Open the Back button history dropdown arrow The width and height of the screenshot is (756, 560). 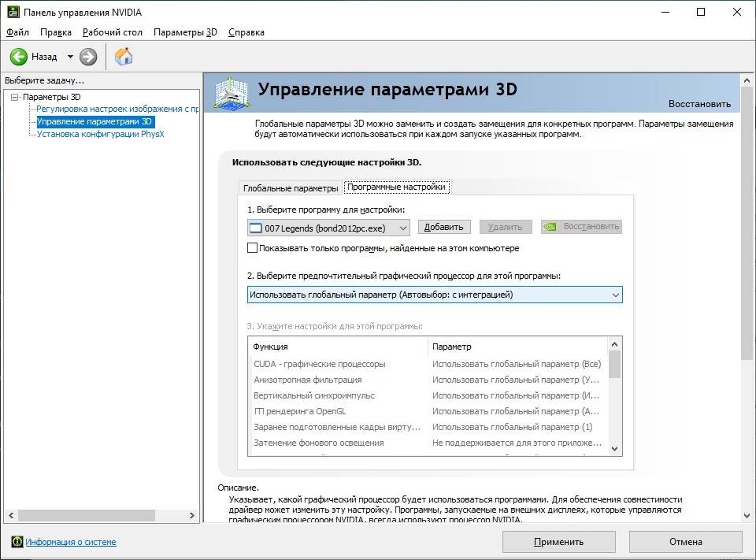coord(70,57)
